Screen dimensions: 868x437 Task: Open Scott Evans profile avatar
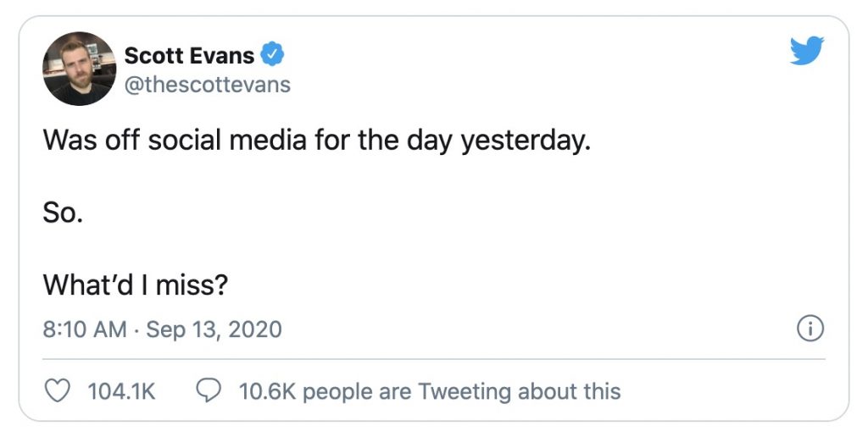pyautogui.click(x=78, y=69)
